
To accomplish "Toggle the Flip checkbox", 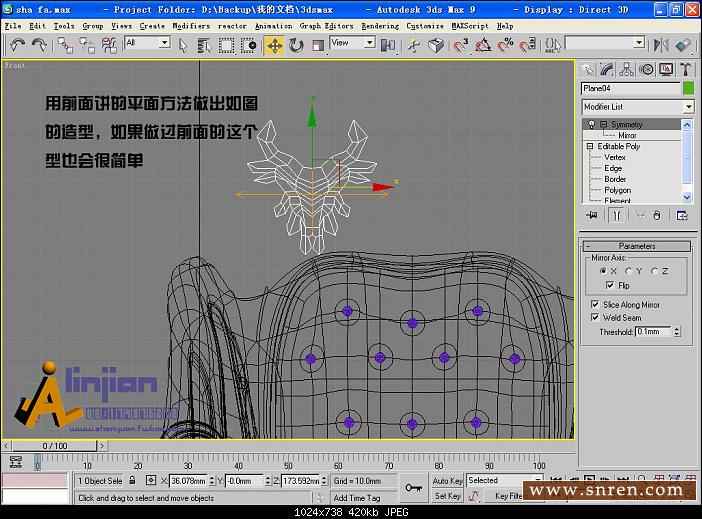I will pyautogui.click(x=609, y=286).
